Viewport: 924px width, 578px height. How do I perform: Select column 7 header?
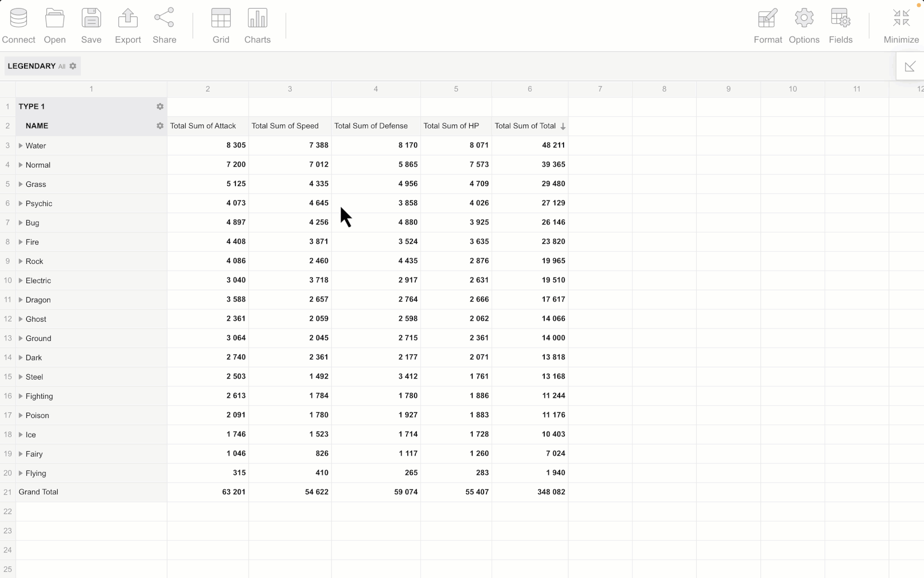(600, 89)
